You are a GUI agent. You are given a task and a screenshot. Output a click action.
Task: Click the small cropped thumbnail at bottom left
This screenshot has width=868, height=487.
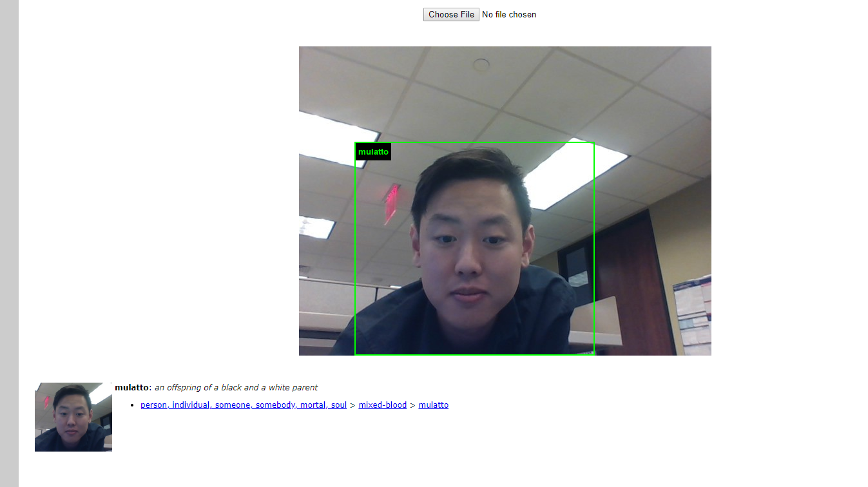tap(73, 417)
